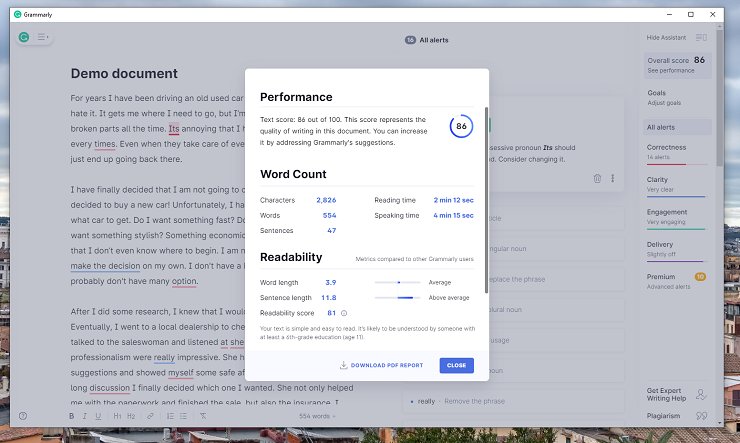Click Characters value 2,826
The image size is (740, 443).
(x=326, y=200)
